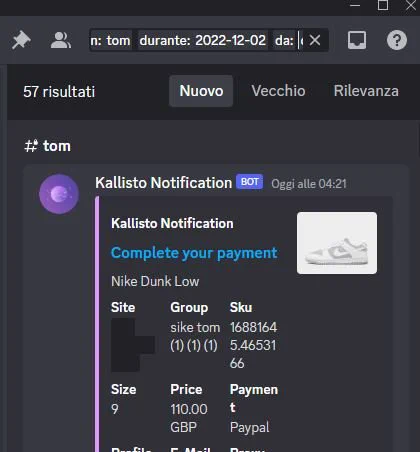Sort results by Rilevanza
The image size is (420, 452).
tap(366, 91)
